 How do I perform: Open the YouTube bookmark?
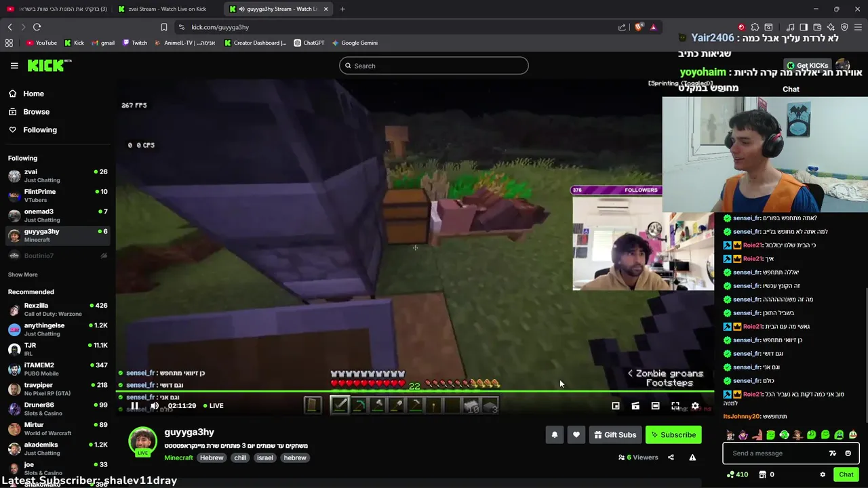(41, 43)
